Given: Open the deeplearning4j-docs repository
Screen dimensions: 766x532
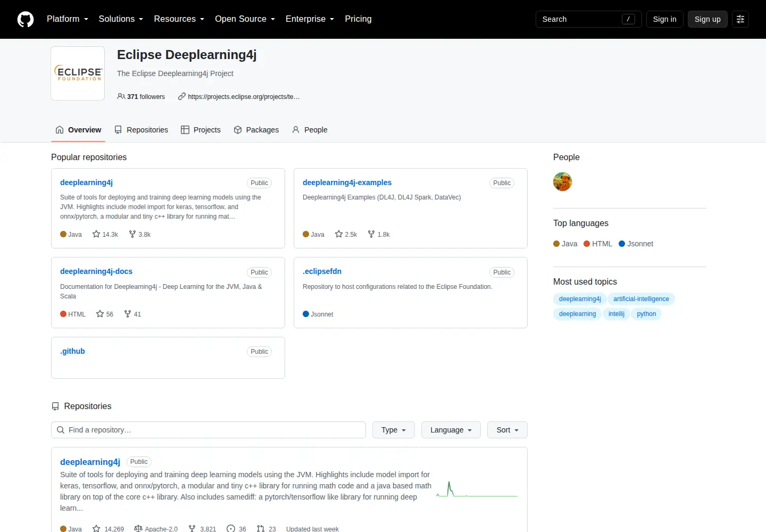Looking at the screenshot, I should coord(96,271).
